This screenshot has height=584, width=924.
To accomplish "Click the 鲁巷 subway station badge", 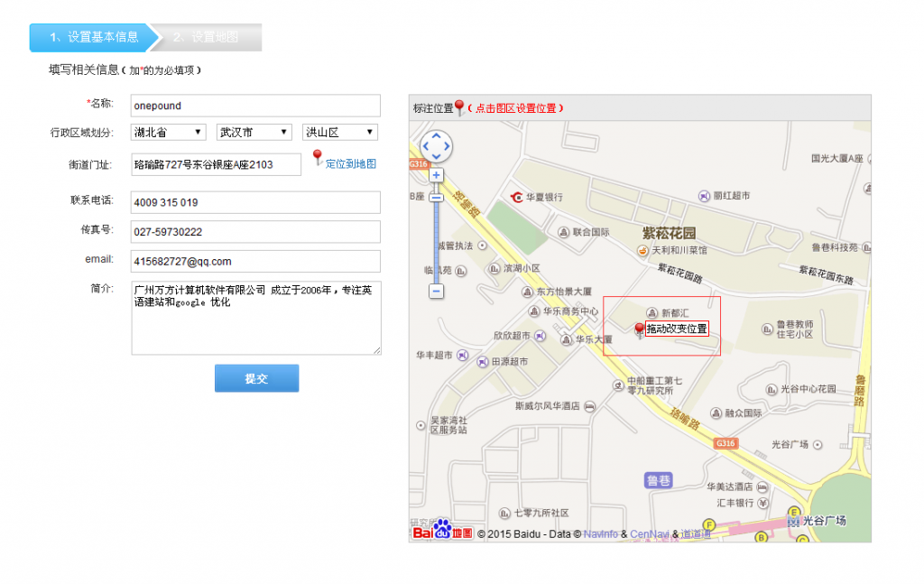I will [x=658, y=480].
